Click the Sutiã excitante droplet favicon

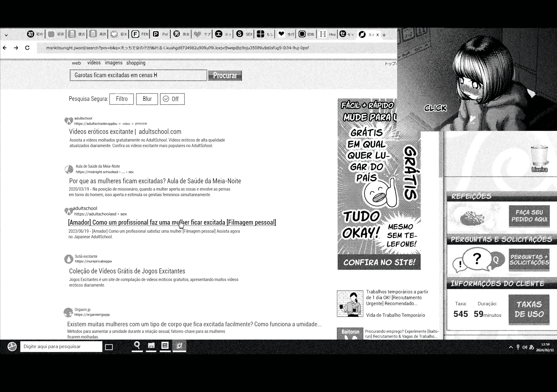click(x=69, y=259)
